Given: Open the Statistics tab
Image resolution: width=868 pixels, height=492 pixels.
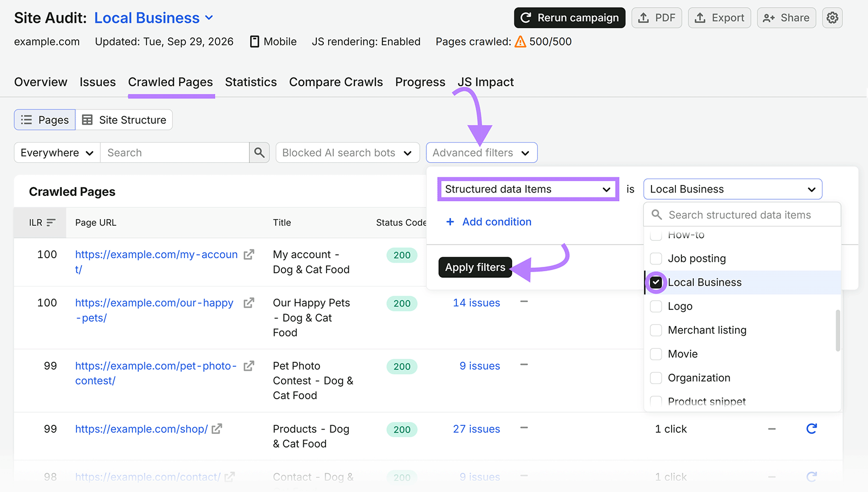Looking at the screenshot, I should click(251, 82).
